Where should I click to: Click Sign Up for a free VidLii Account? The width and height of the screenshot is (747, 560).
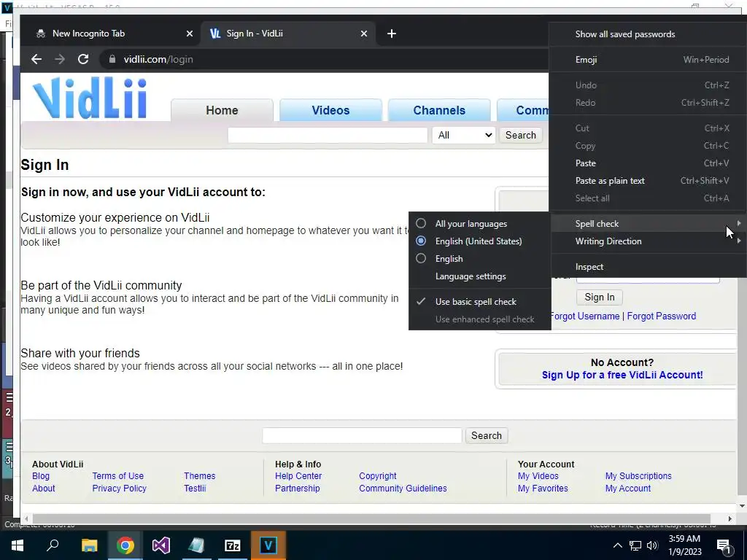point(622,376)
